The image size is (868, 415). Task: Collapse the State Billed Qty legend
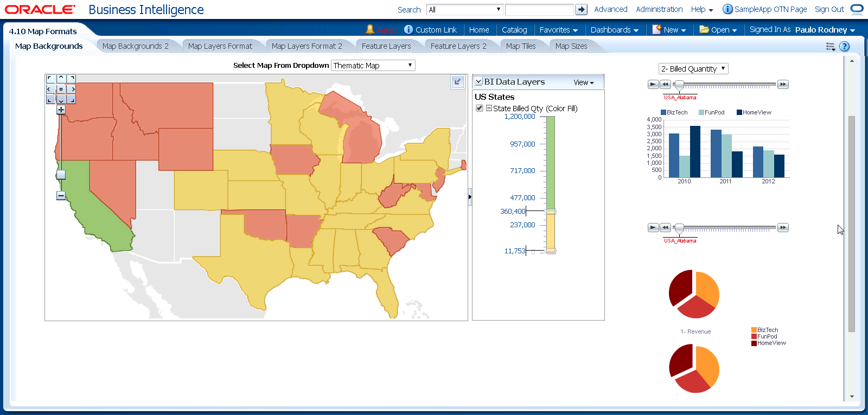pos(489,108)
